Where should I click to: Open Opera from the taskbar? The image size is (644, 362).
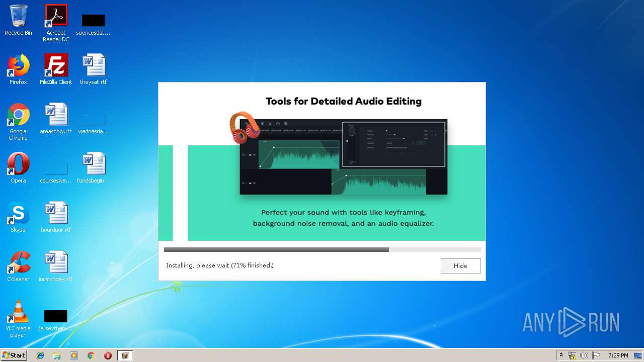108,355
